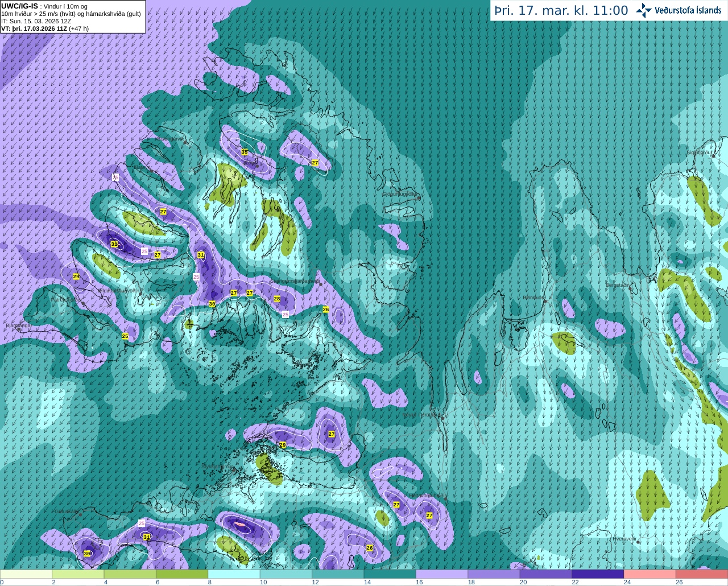Click the legend tick label '8'
This screenshot has width=728, height=586.
(x=210, y=582)
